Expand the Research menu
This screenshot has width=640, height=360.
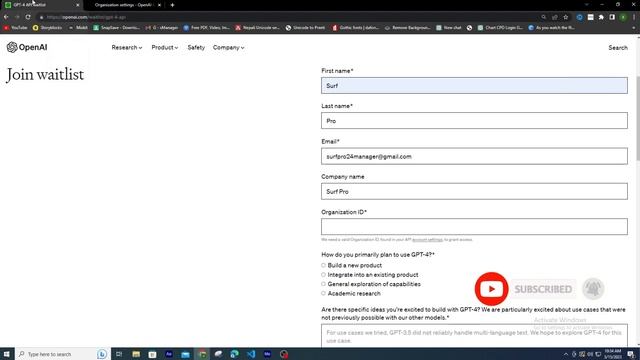(127, 48)
